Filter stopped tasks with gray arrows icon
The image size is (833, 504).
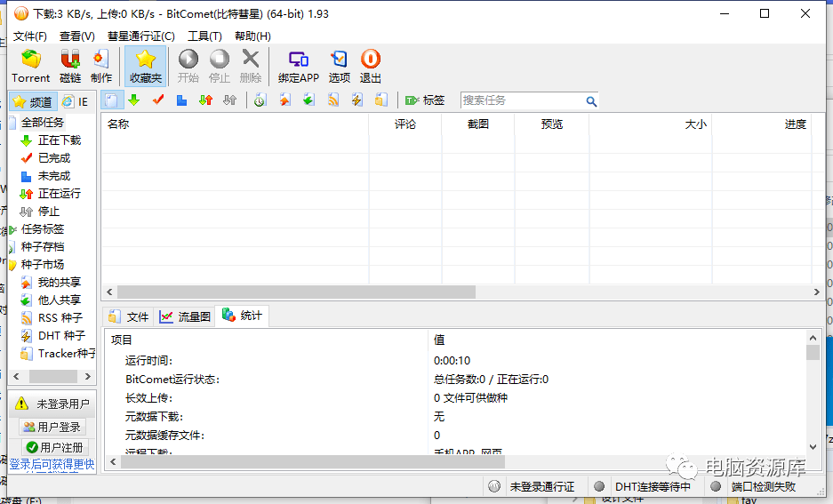point(229,100)
